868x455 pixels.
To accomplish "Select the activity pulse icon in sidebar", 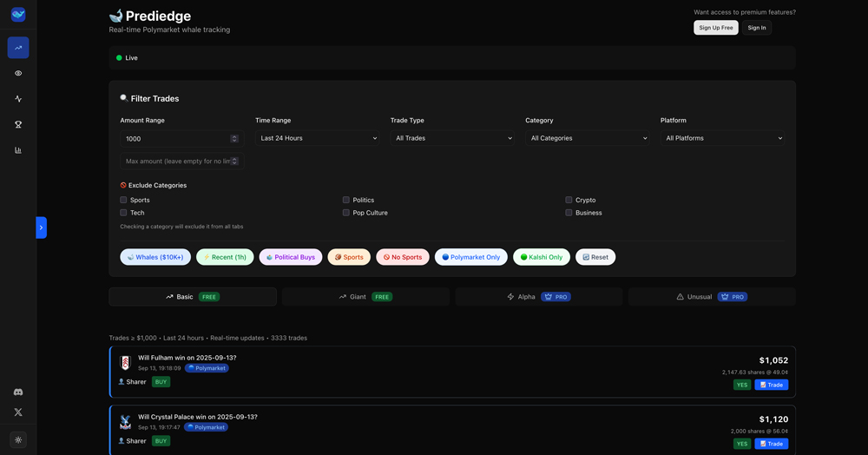I will (x=18, y=99).
